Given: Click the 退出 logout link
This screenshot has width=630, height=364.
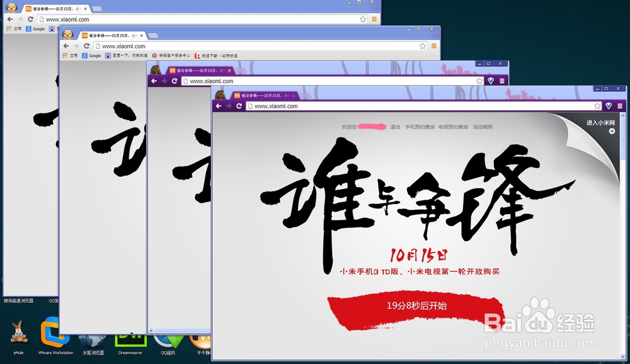Looking at the screenshot, I should point(395,127).
